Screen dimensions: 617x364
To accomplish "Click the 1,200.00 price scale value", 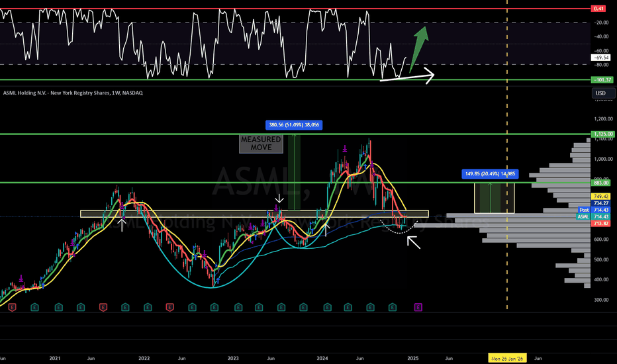I will (x=604, y=119).
